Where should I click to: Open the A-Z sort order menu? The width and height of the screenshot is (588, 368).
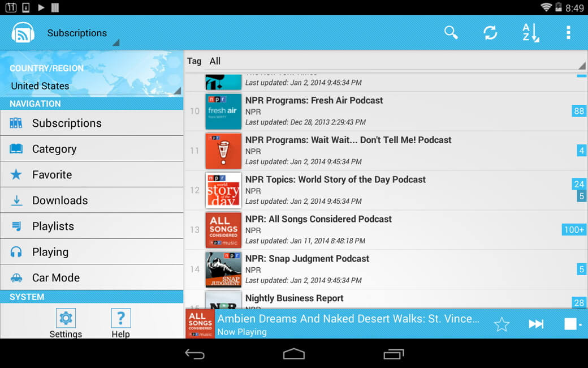[530, 33]
